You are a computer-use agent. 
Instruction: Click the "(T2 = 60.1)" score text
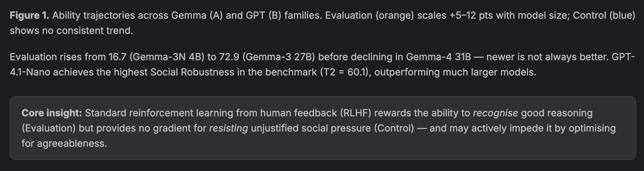[346, 72]
